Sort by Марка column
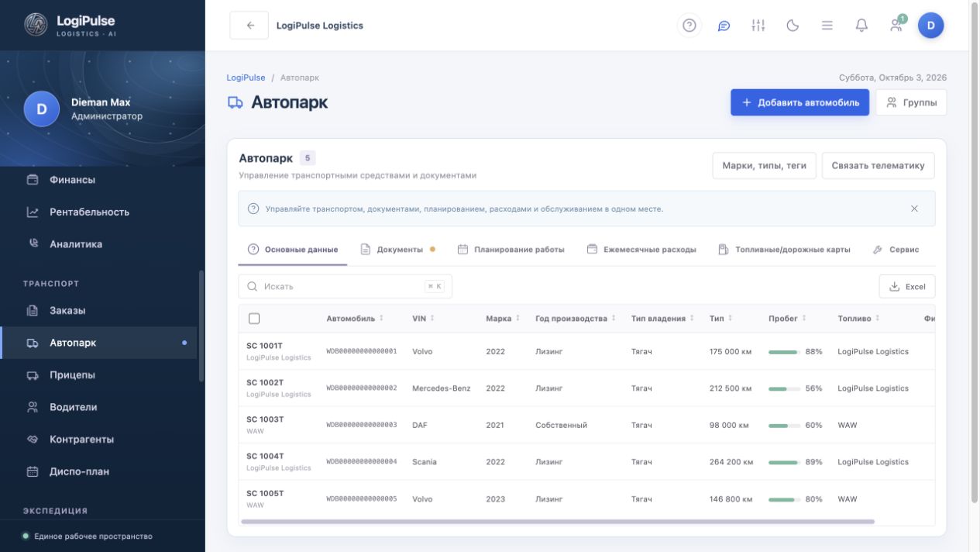Image resolution: width=980 pixels, height=552 pixels. coord(503,319)
